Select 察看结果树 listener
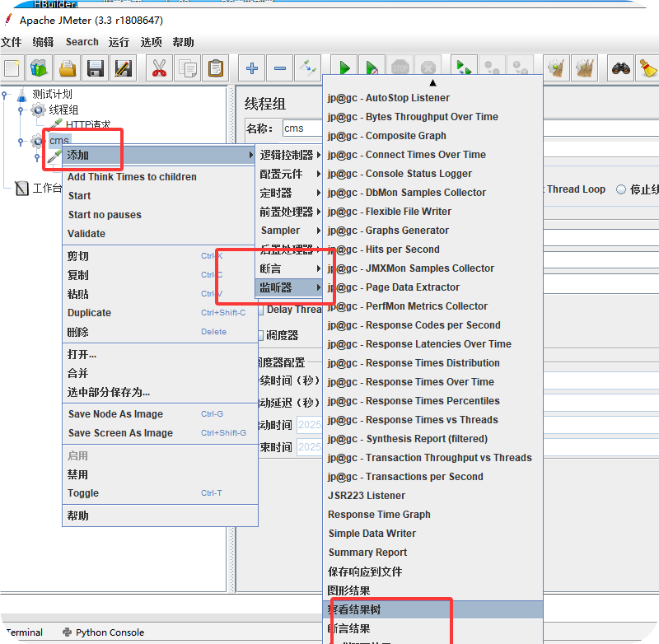 (433, 609)
